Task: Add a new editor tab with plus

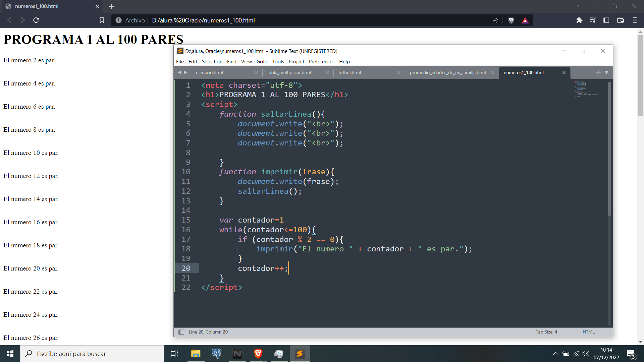Action: point(598,72)
